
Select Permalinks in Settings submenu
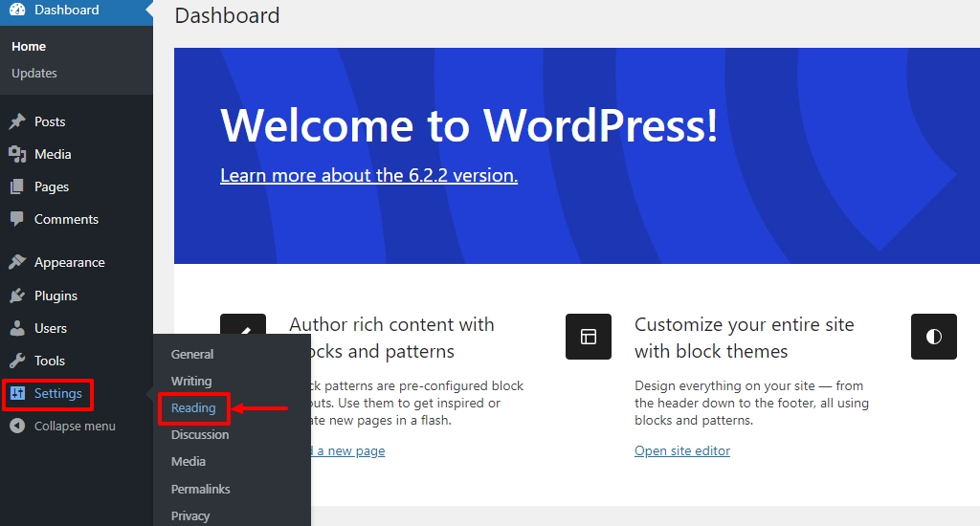point(201,489)
